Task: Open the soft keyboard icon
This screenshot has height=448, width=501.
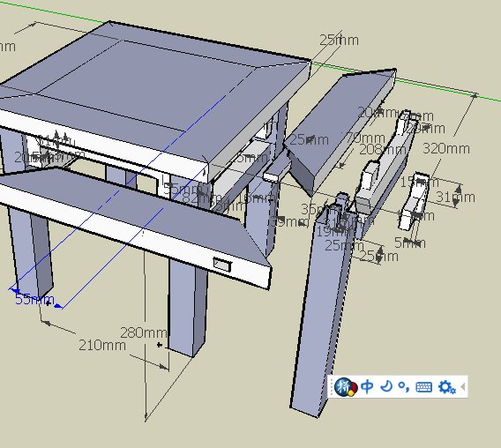Action: tap(424, 387)
